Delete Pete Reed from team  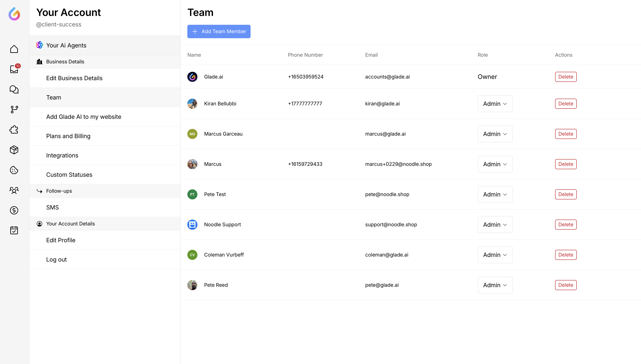coord(565,285)
